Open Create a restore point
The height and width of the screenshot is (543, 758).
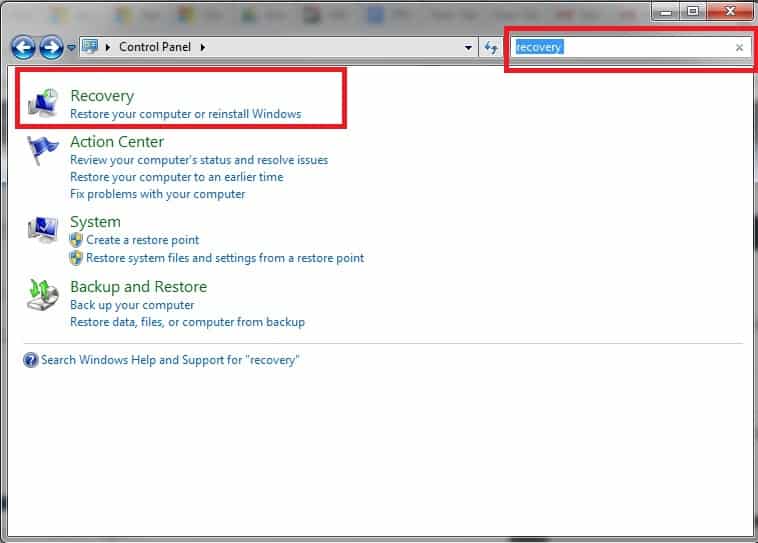[x=143, y=240]
